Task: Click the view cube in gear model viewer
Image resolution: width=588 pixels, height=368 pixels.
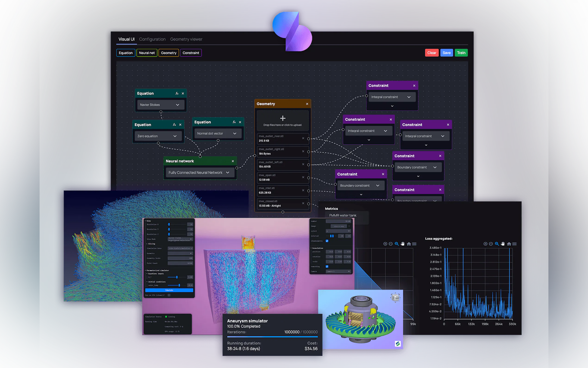Action: (x=395, y=297)
